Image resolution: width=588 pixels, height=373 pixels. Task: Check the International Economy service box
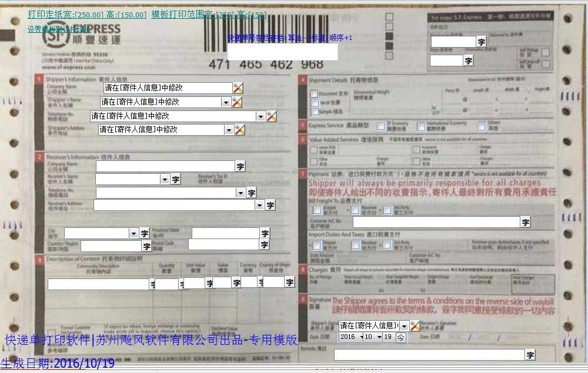pyautogui.click(x=421, y=127)
